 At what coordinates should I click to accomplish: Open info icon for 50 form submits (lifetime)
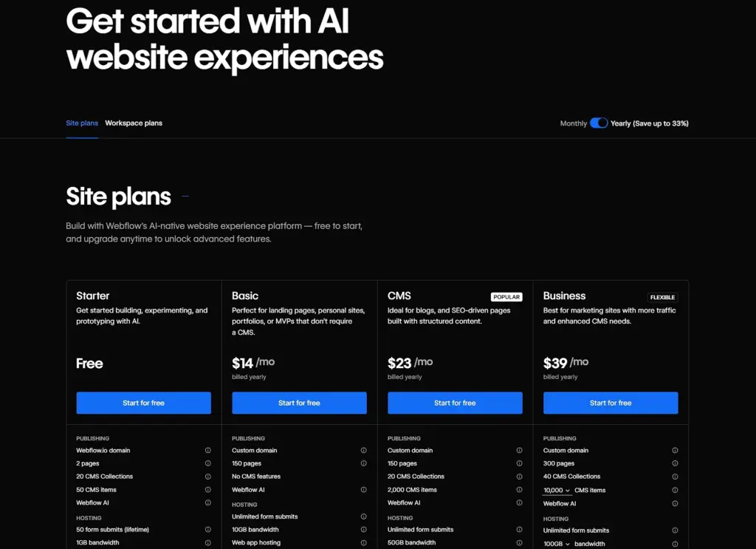(207, 530)
